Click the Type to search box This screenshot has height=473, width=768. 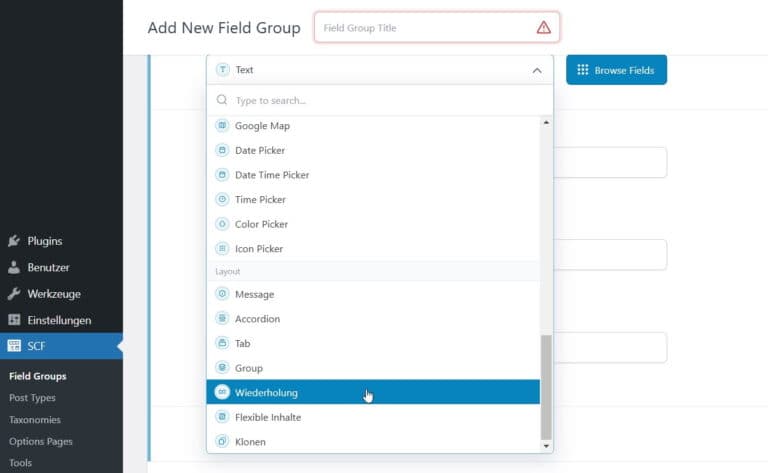380,100
